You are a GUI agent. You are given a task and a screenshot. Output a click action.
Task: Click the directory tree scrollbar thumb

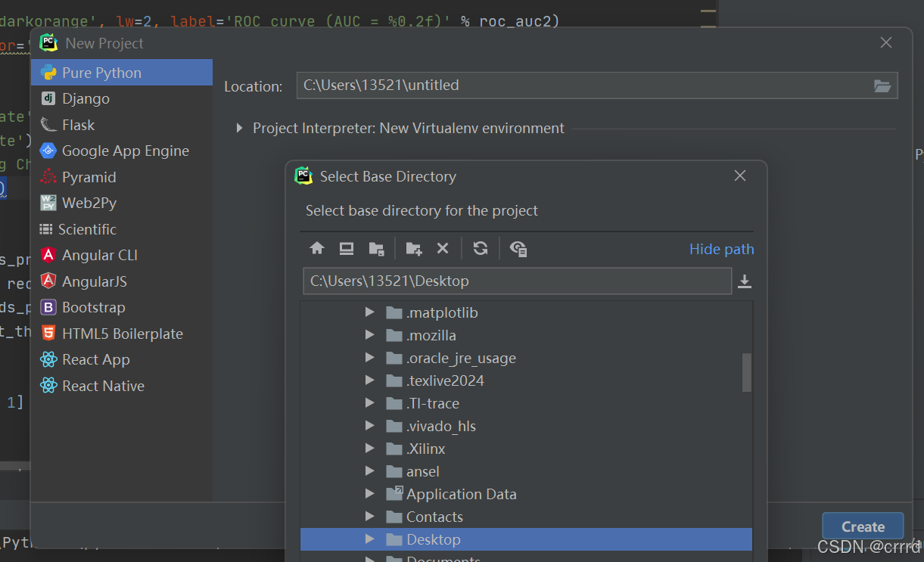pos(747,372)
